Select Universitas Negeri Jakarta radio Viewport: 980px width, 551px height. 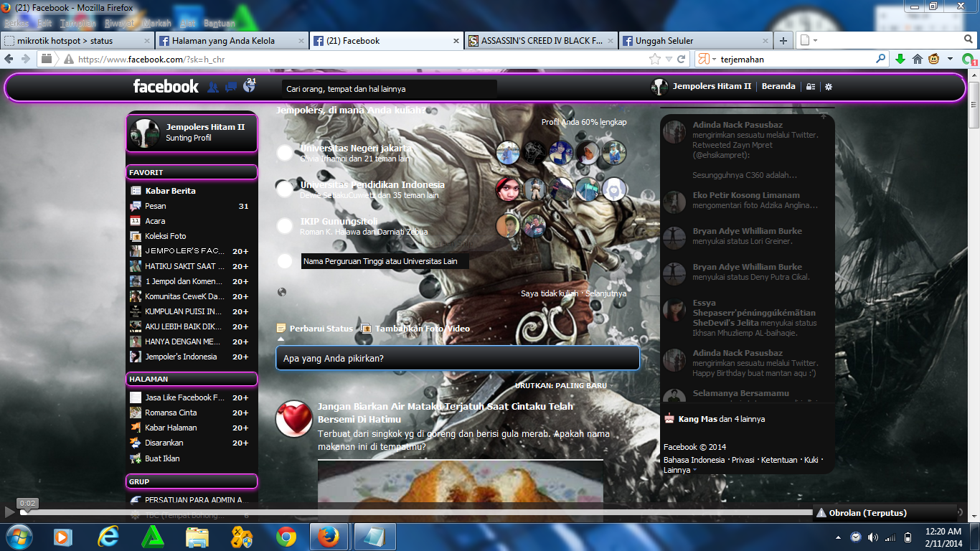(285, 152)
